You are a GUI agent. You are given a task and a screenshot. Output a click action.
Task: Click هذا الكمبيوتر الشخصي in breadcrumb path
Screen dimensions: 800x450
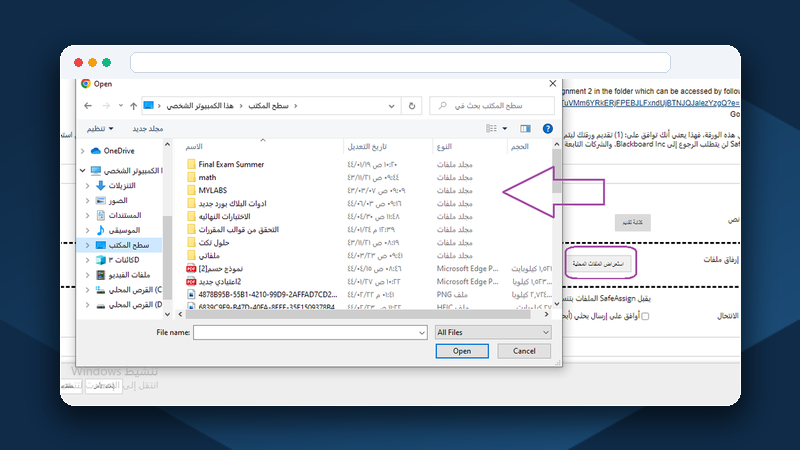200,106
